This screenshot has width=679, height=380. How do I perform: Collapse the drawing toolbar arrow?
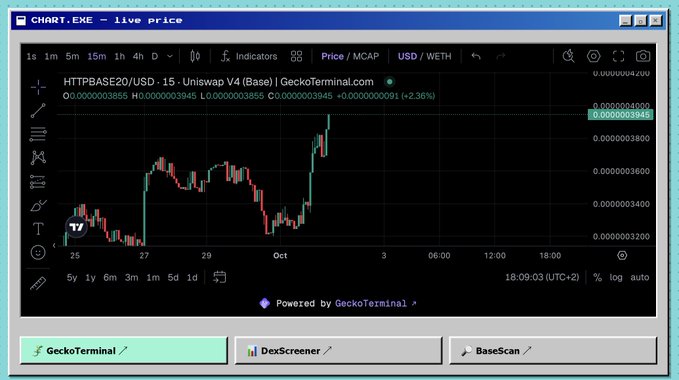54,245
